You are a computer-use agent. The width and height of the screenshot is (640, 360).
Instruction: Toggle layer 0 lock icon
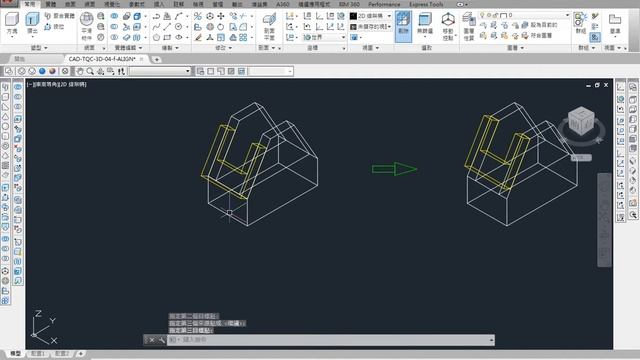pyautogui.click(x=496, y=15)
